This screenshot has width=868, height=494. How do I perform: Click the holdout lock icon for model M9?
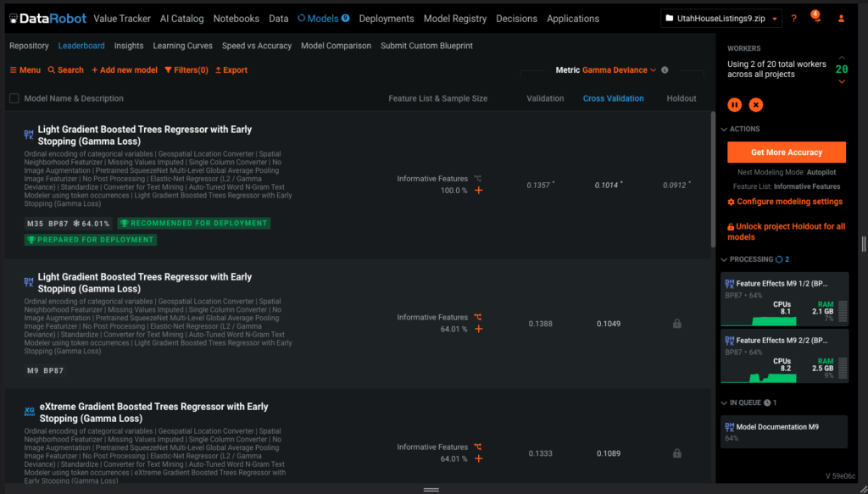677,324
